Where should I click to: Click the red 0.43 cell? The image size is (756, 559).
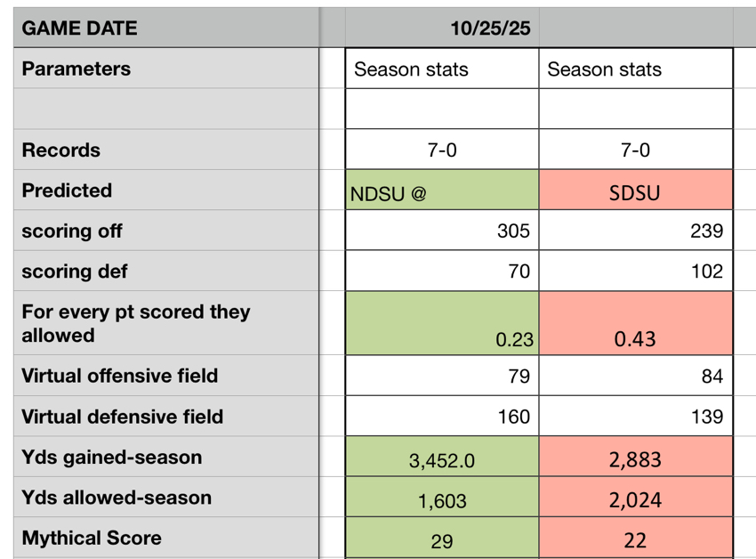pos(635,323)
